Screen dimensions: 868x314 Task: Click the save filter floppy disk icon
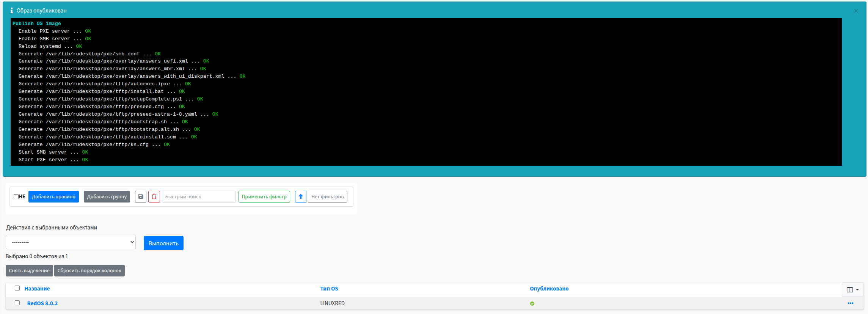[141, 196]
